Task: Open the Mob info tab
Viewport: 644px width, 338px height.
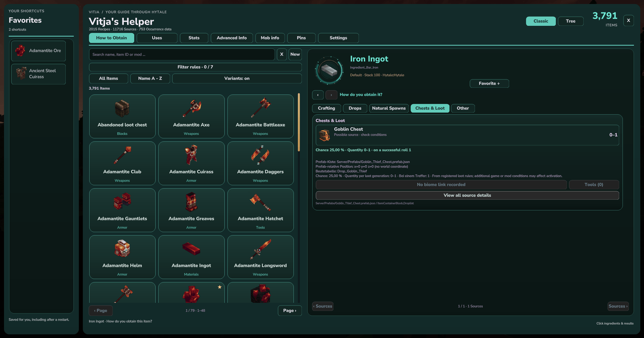Action: tap(270, 38)
